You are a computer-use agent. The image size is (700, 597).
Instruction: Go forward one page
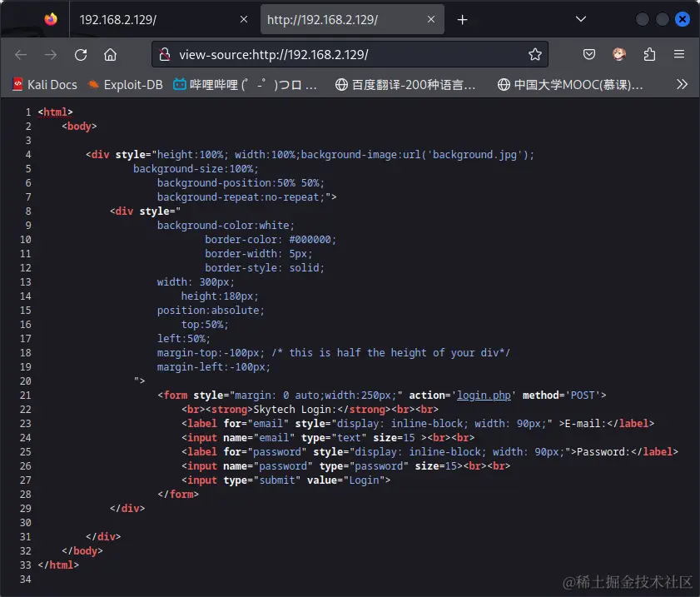[51, 54]
